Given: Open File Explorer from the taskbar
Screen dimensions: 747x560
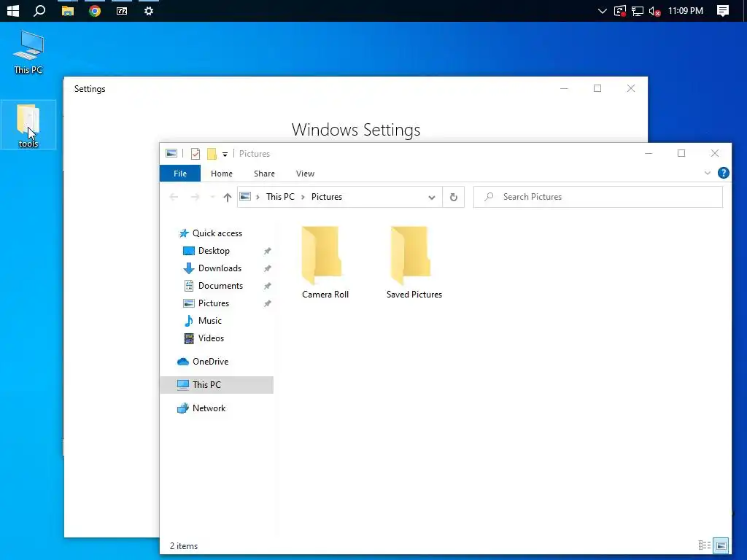Looking at the screenshot, I should [68, 10].
